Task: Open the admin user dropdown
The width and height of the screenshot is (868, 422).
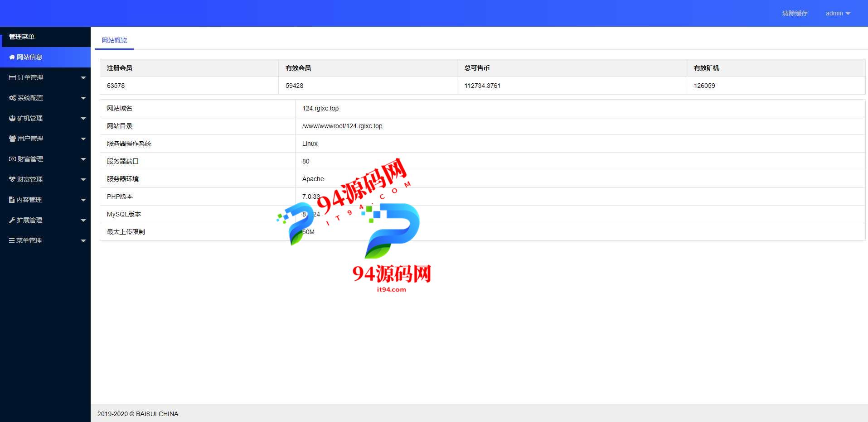Action: click(838, 13)
